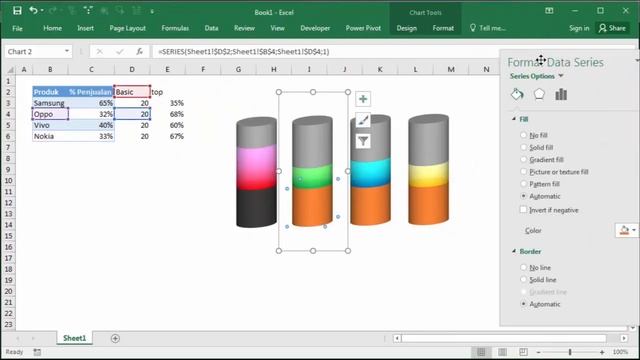Open the Series Options dropdown arrow
The width and height of the screenshot is (640, 360).
[561, 76]
